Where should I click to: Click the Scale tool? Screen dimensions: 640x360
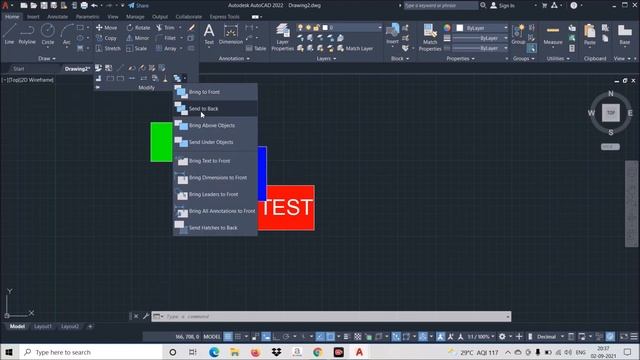pos(137,48)
